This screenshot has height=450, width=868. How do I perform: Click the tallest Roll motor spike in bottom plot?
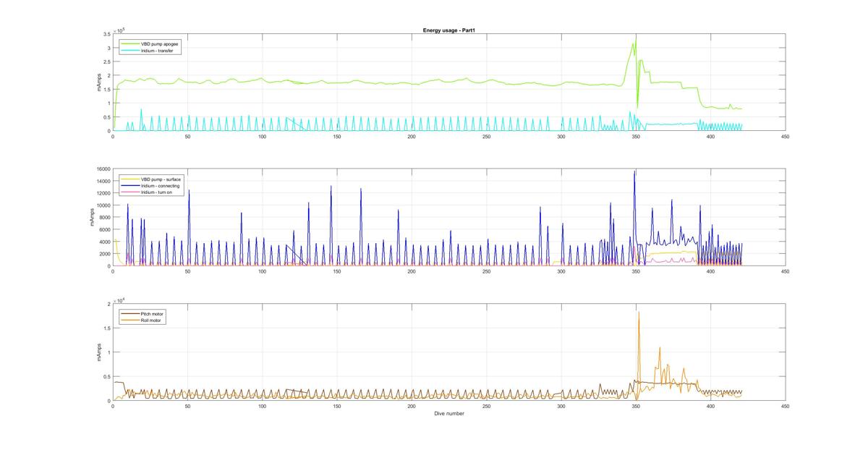point(639,313)
